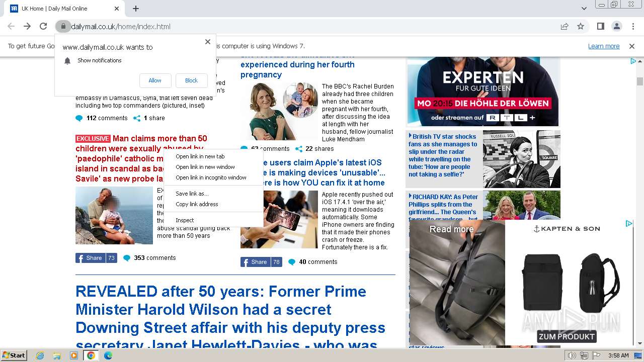
Task: Allow notifications from dailymail.co.uk
Action: click(x=155, y=80)
